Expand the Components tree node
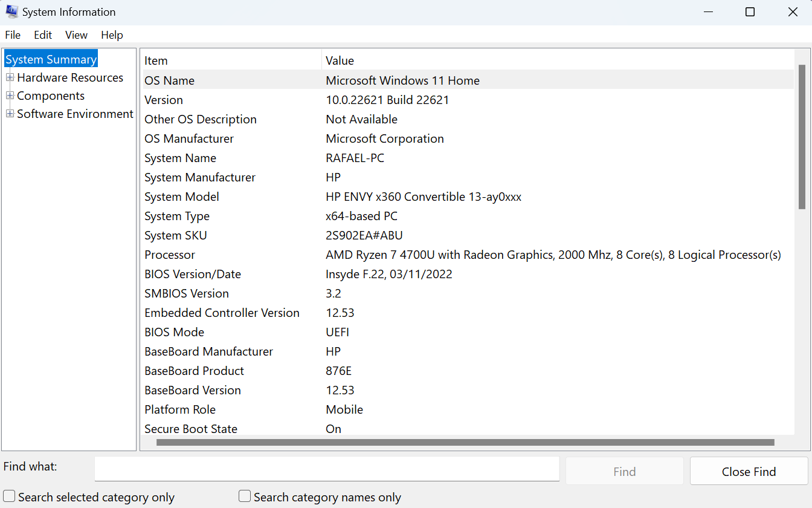Viewport: 812px width, 508px height. [x=9, y=96]
